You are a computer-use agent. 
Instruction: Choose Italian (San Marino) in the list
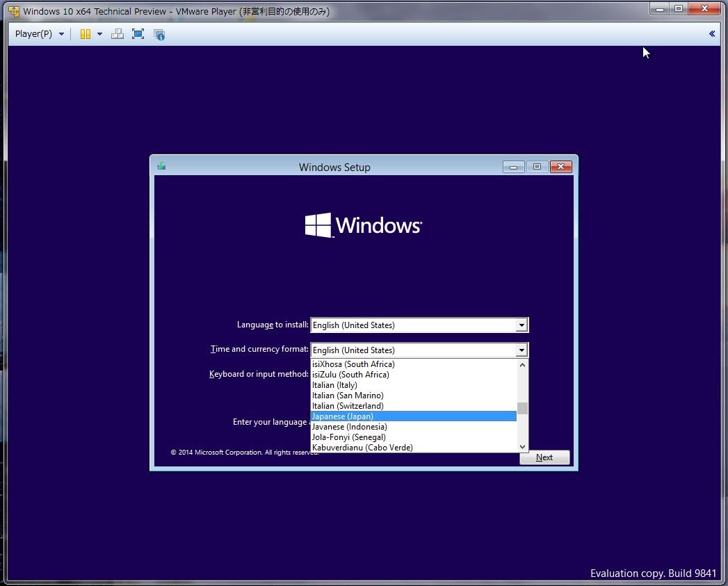413,395
